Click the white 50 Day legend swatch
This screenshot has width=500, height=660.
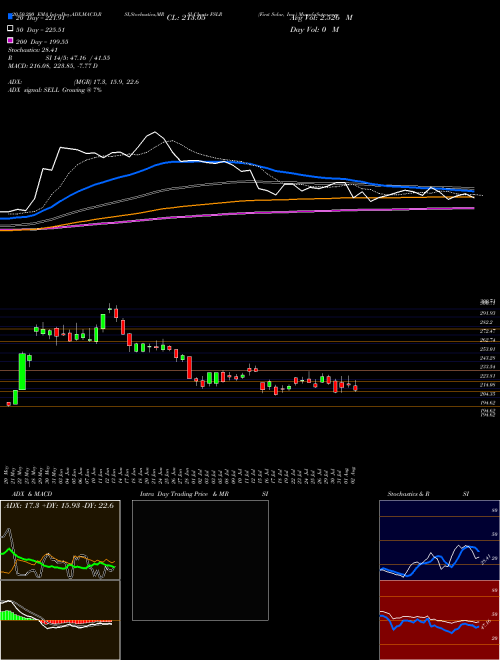click(11, 29)
